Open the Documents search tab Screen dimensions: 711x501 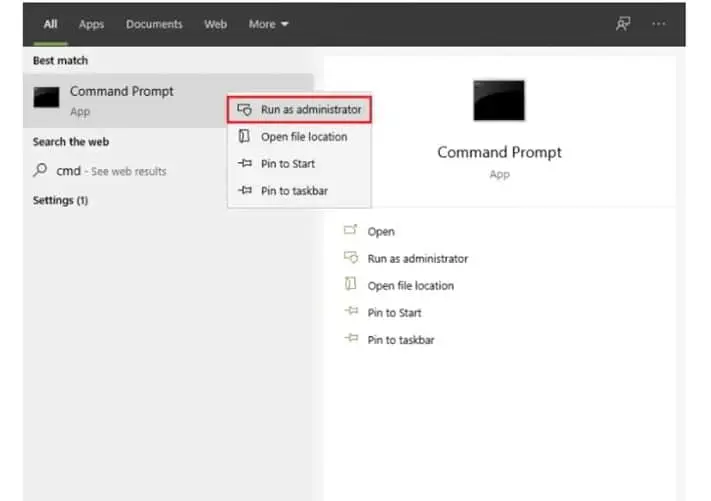(154, 24)
